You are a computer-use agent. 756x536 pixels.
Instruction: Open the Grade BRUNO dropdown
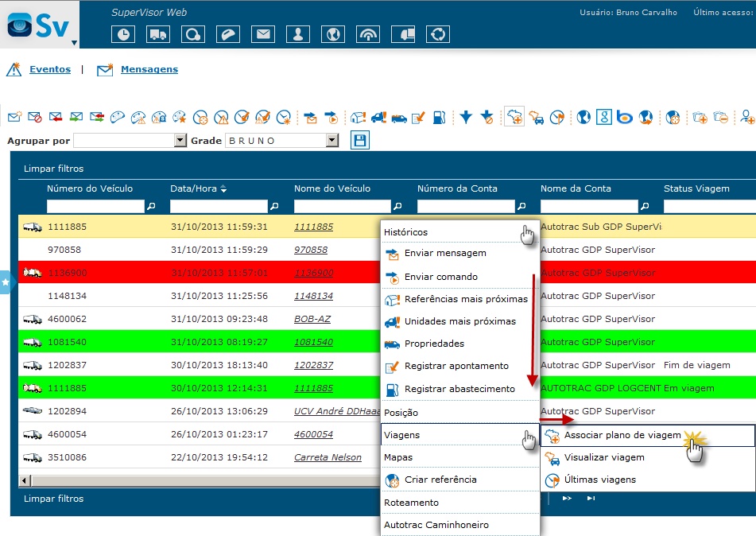[331, 141]
